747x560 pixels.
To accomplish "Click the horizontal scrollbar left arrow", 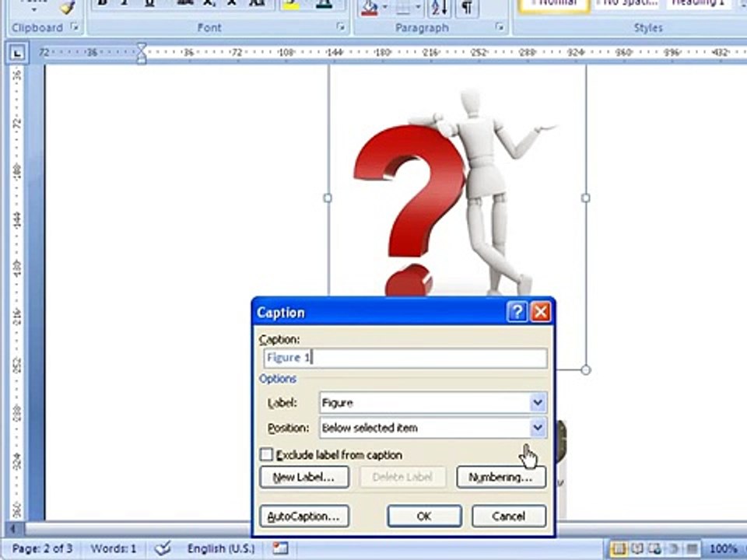I will click(13, 529).
